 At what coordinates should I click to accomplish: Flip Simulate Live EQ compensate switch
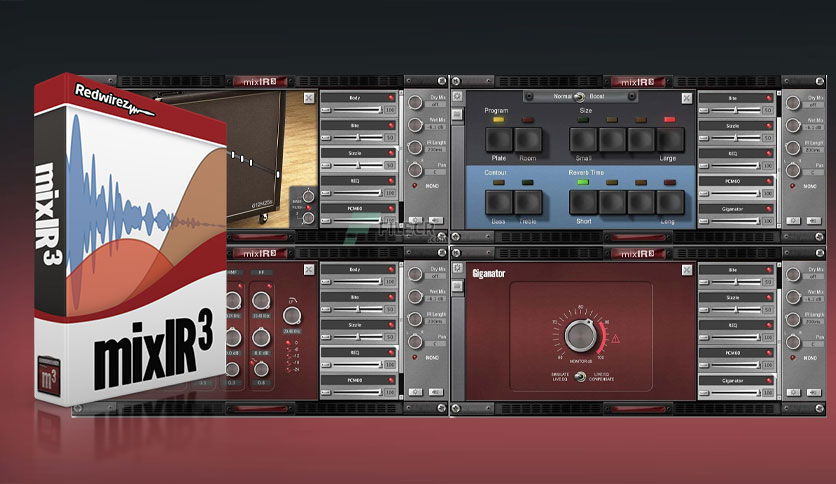tap(580, 376)
